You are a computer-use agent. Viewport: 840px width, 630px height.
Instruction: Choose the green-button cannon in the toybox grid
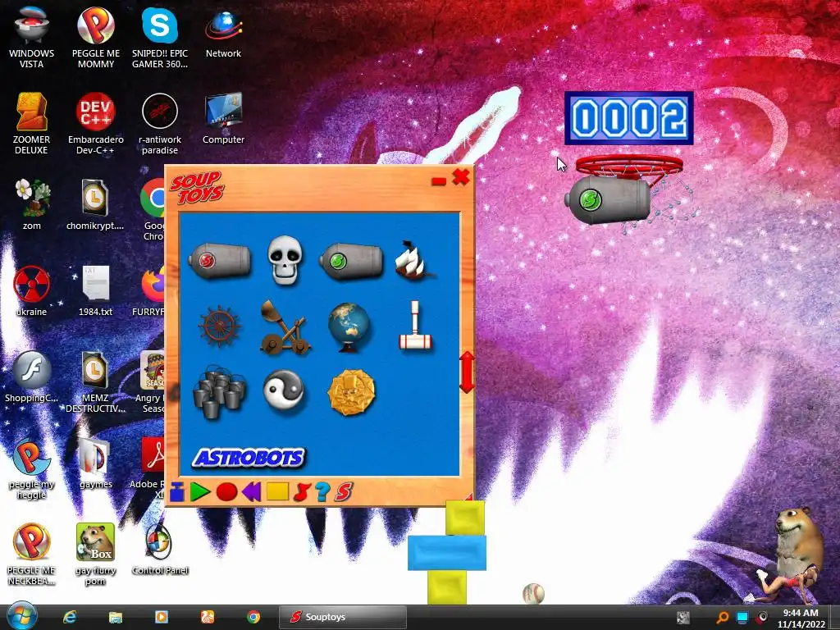tap(351, 261)
